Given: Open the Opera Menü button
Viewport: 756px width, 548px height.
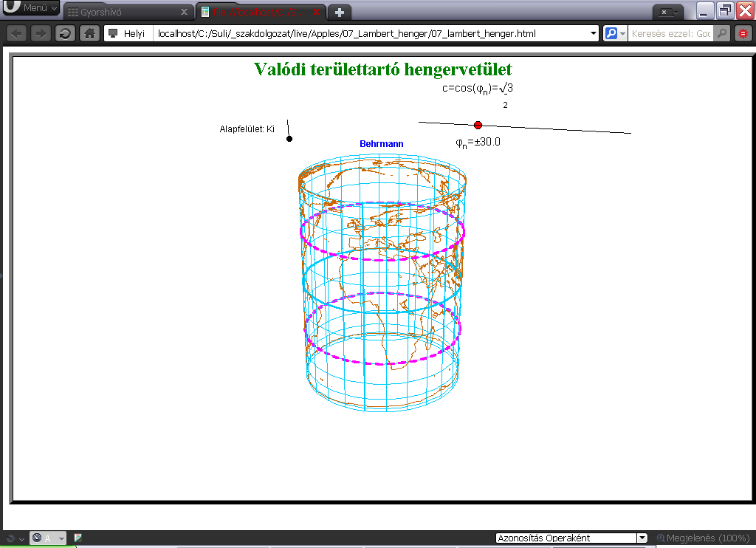Looking at the screenshot, I should pyautogui.click(x=30, y=7).
